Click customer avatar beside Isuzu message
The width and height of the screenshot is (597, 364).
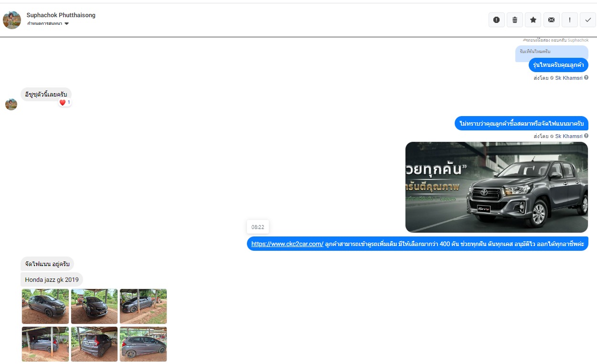pyautogui.click(x=11, y=104)
